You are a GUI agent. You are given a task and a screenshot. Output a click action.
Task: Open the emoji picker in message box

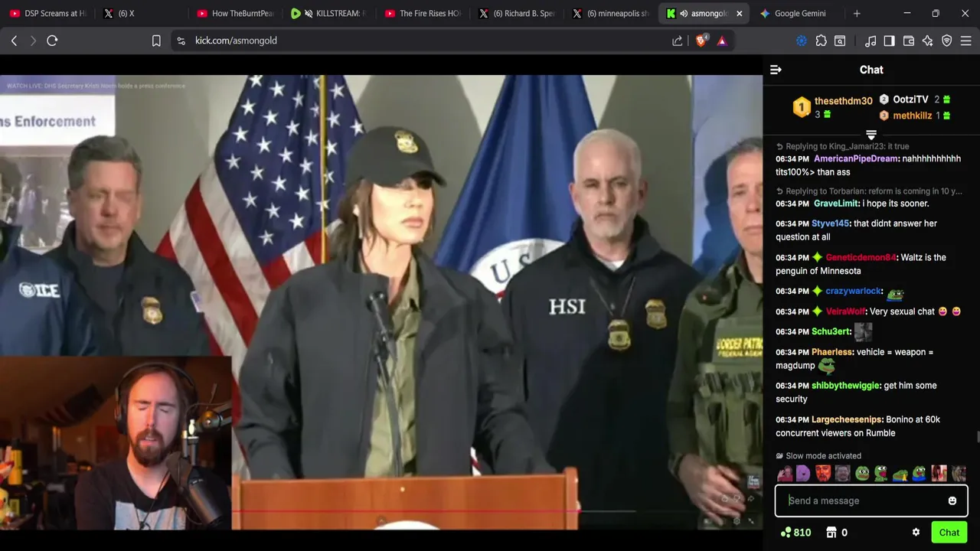click(952, 500)
